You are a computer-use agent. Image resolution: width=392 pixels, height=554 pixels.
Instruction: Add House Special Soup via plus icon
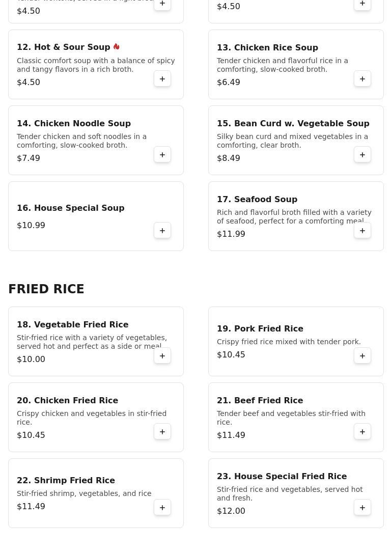pyautogui.click(x=162, y=231)
